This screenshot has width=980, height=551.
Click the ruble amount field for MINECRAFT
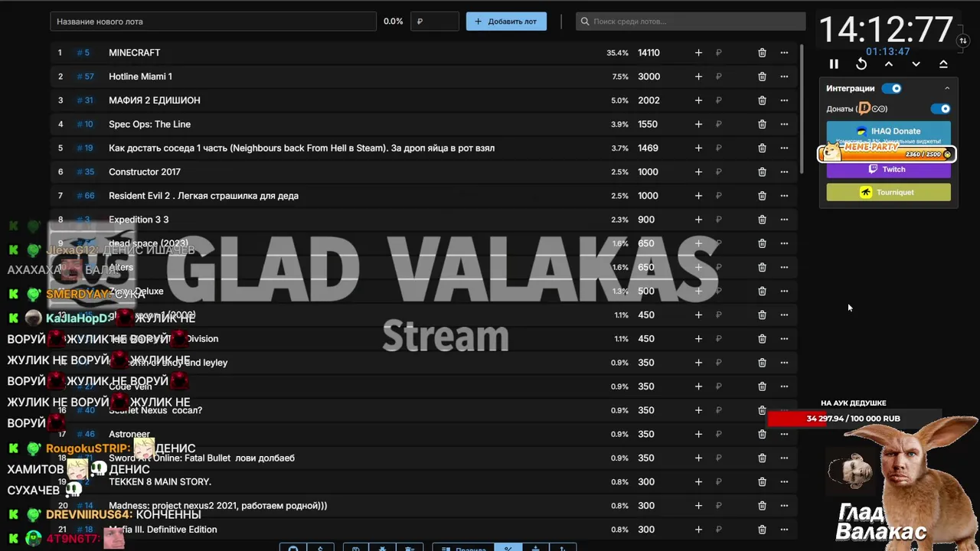[x=719, y=53]
